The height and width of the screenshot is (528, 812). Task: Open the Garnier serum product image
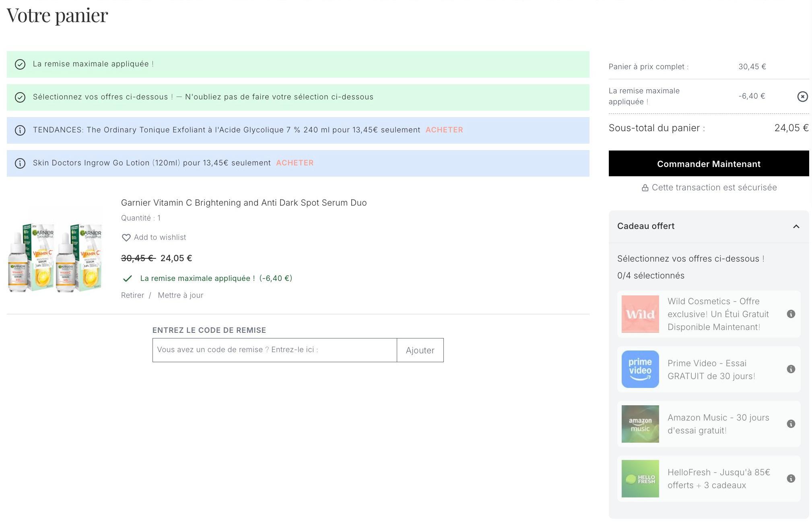coord(55,258)
